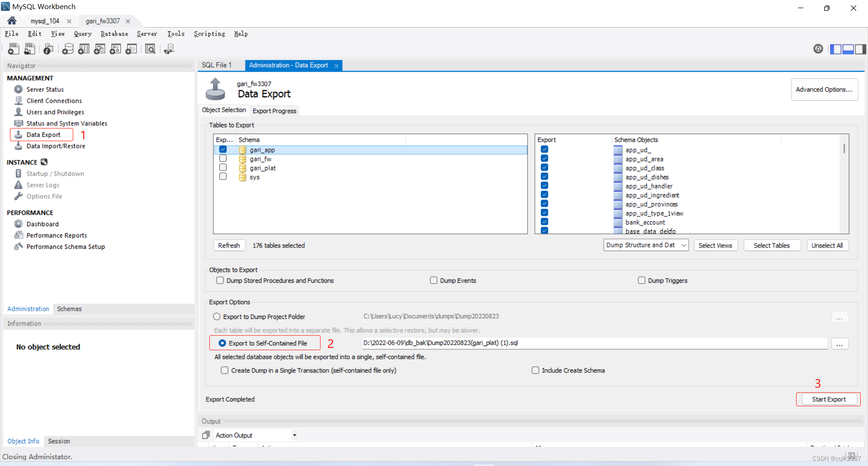The image size is (868, 466).
Task: Click the Unselect All button
Action: pos(827,245)
